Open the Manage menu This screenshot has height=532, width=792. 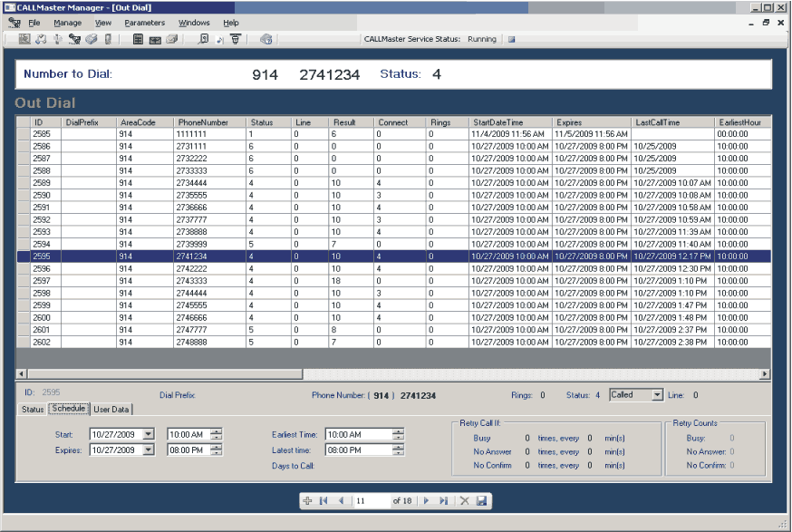[68, 23]
